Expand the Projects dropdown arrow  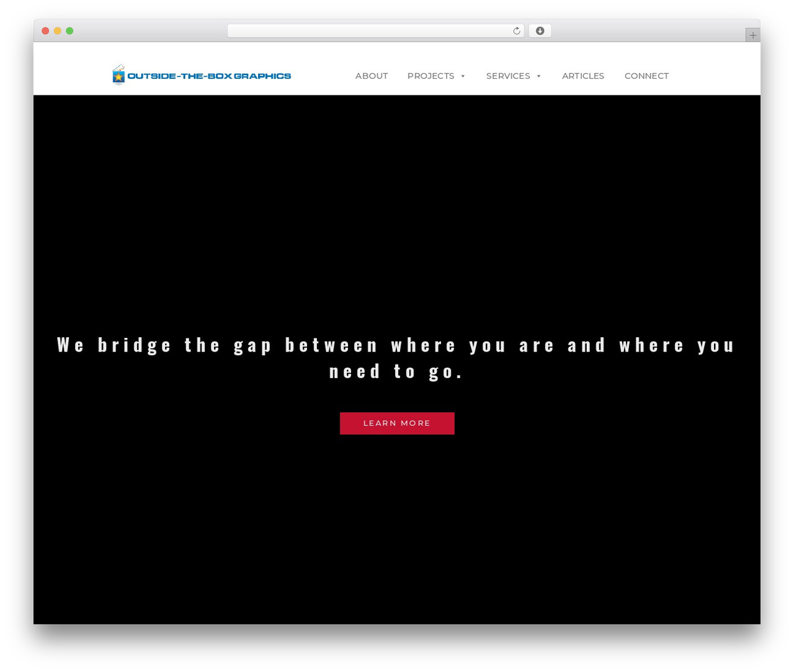pos(463,76)
